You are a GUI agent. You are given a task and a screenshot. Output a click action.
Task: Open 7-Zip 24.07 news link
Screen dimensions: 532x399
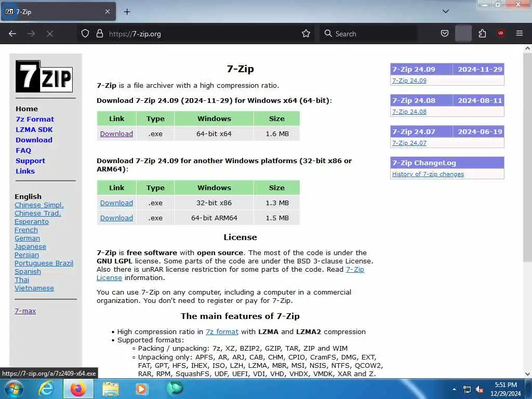coord(409,143)
